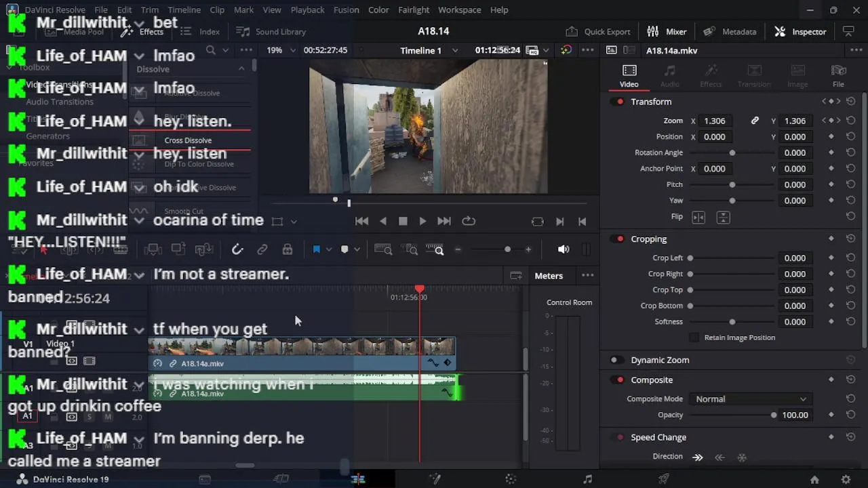Screen dimensions: 868x488
Task: Open the Playback menu
Action: (307, 9)
